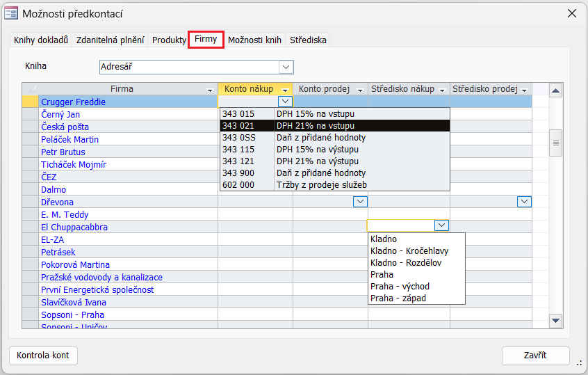The width and height of the screenshot is (588, 375).
Task: Switch to the Knihy dokladů tab
Action: (x=41, y=40)
